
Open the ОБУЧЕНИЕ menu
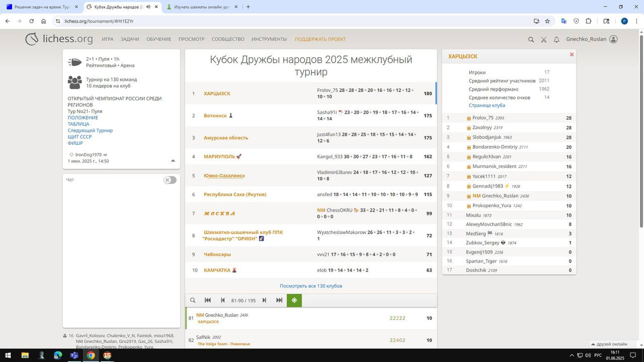tap(159, 39)
